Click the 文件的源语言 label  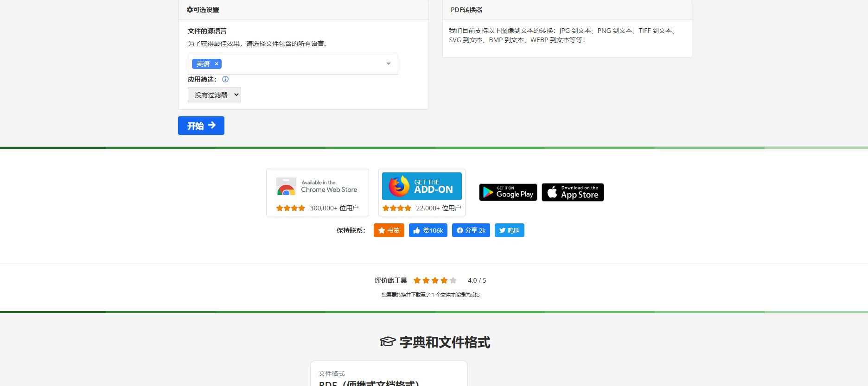coord(207,31)
